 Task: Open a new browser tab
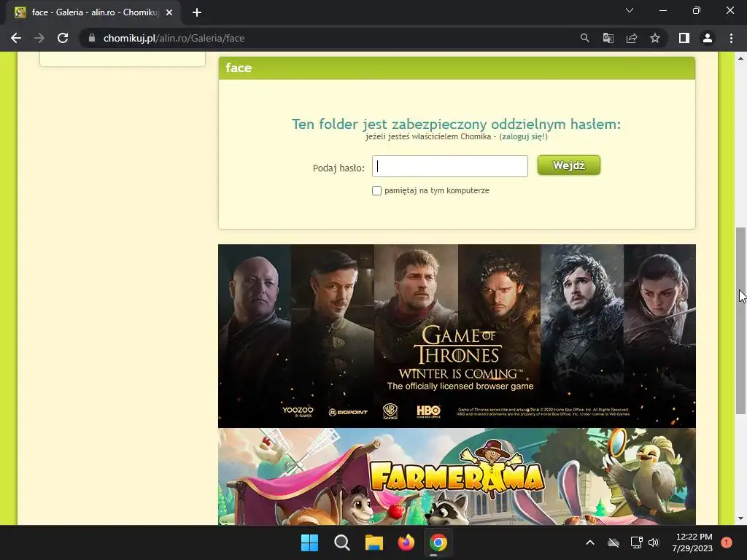197,12
